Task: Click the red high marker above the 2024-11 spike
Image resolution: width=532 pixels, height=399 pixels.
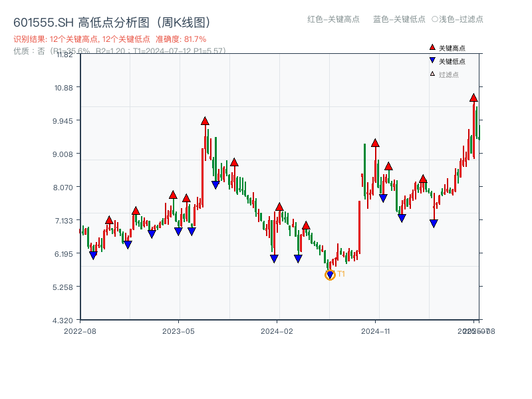Action: [375, 143]
